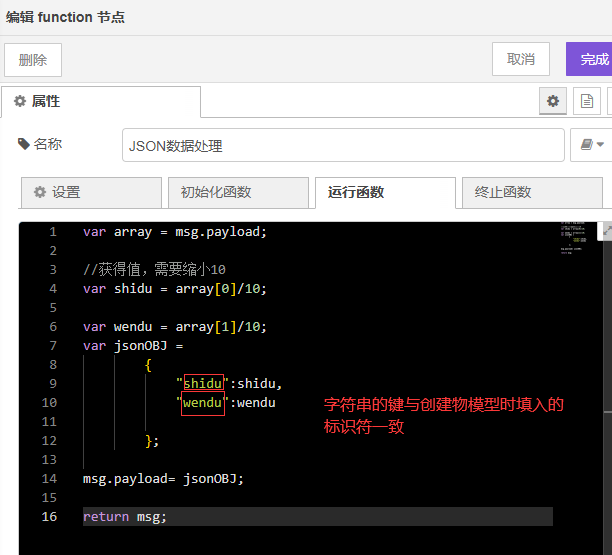Click the "shidu" key string in code
Viewport: 612px width, 555px height.
coord(203,383)
